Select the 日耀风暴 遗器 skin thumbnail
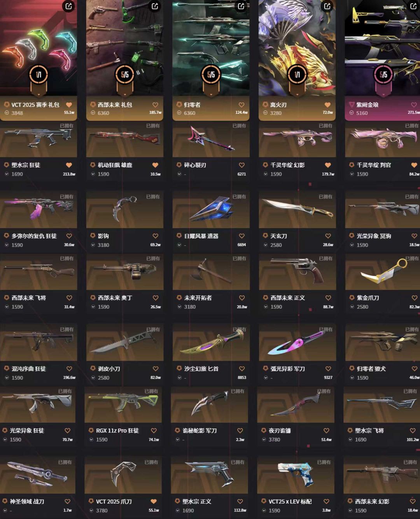Screen dimensions: 420x519 [x=211, y=209]
